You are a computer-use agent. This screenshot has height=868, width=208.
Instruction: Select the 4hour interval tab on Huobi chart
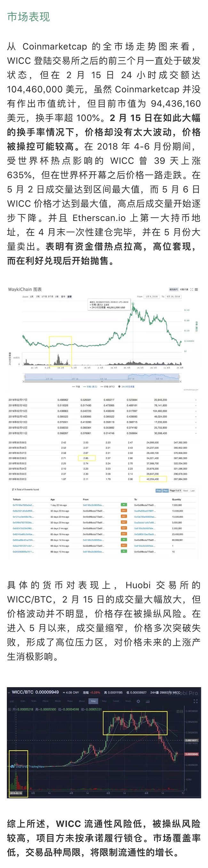click(x=82, y=701)
